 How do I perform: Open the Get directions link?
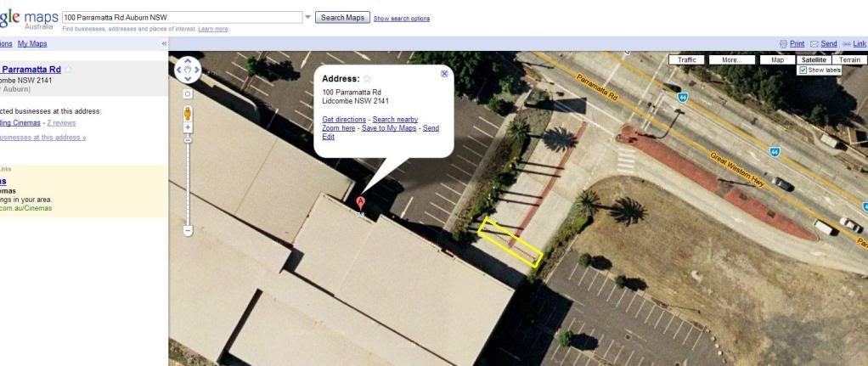click(x=344, y=119)
